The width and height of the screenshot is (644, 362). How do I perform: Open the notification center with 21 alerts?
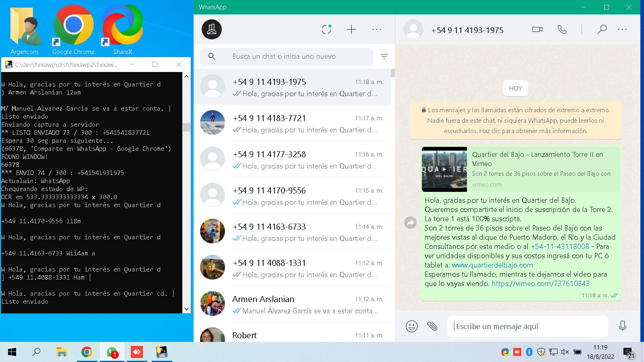pyautogui.click(x=629, y=353)
